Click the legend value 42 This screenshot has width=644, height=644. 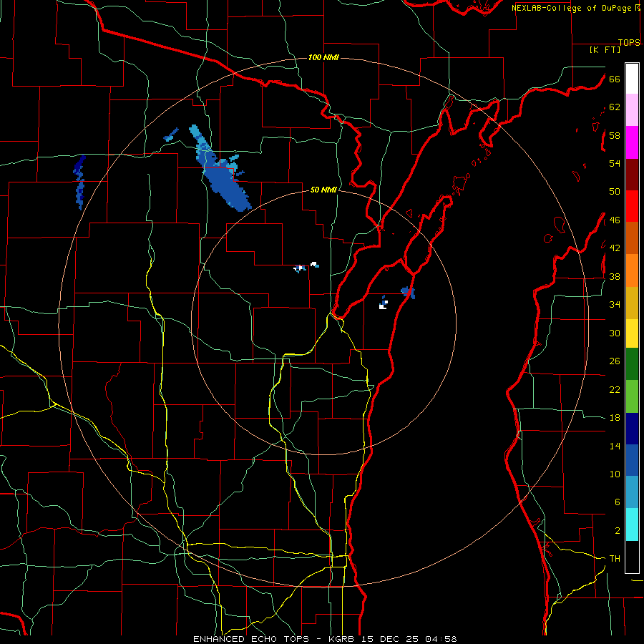(615, 248)
